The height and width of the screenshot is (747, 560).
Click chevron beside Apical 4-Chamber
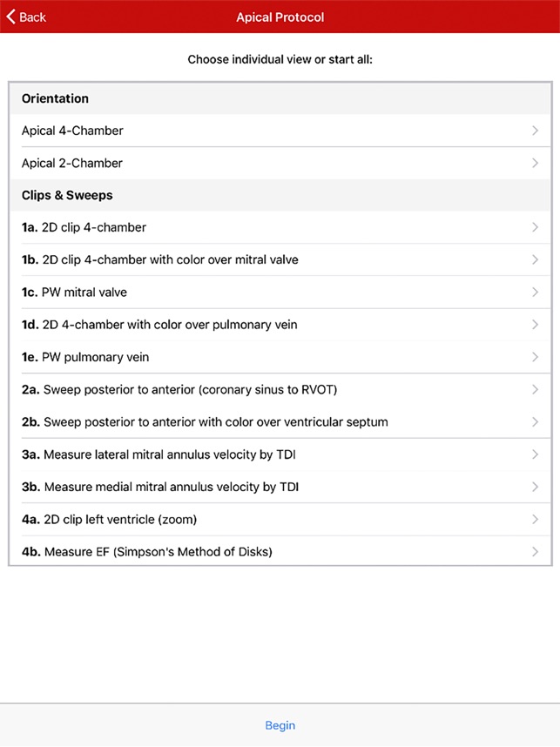tap(535, 131)
